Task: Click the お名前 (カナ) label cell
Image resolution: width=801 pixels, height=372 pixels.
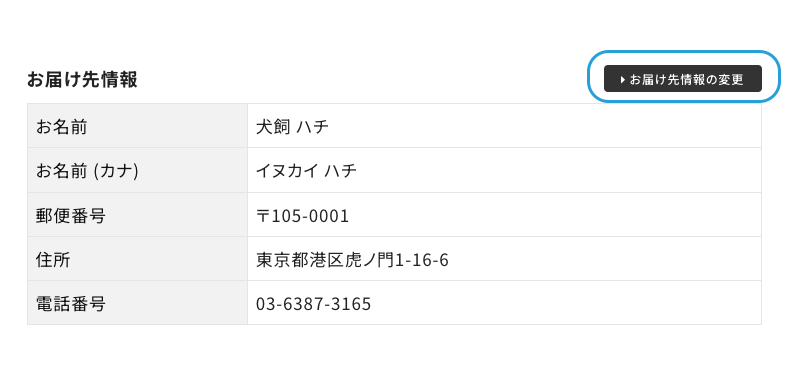Action: pos(137,170)
